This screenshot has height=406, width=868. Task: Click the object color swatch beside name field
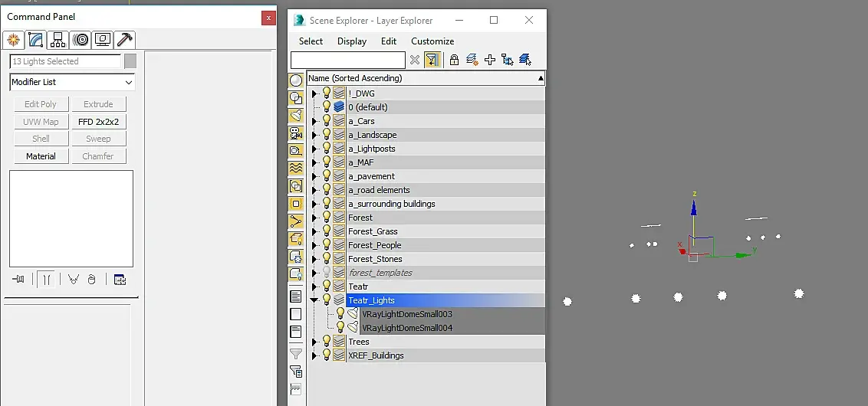click(130, 61)
